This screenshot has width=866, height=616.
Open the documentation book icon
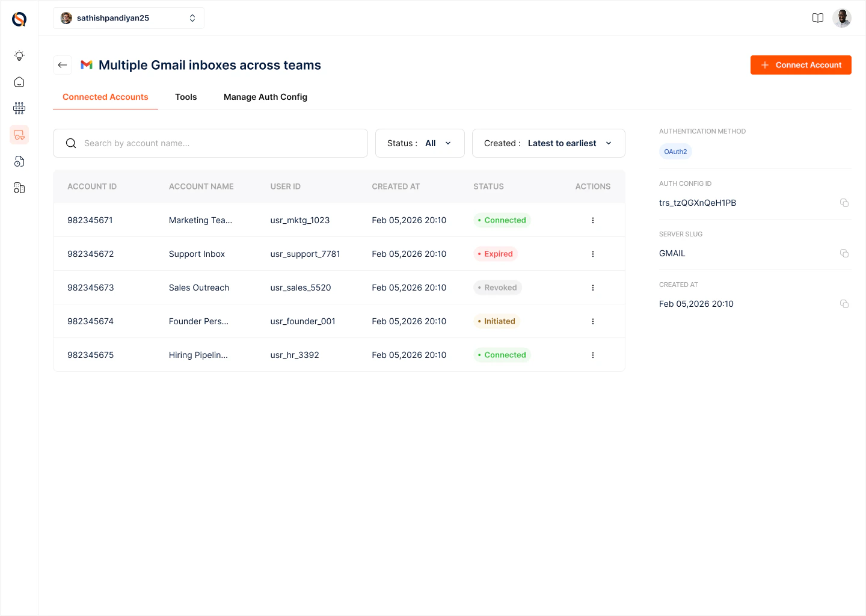point(818,18)
